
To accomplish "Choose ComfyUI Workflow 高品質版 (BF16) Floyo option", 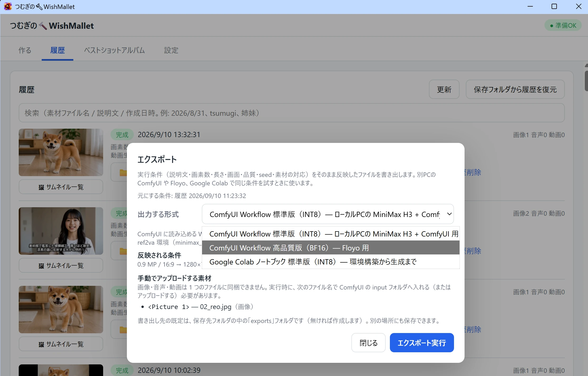I will (x=331, y=248).
